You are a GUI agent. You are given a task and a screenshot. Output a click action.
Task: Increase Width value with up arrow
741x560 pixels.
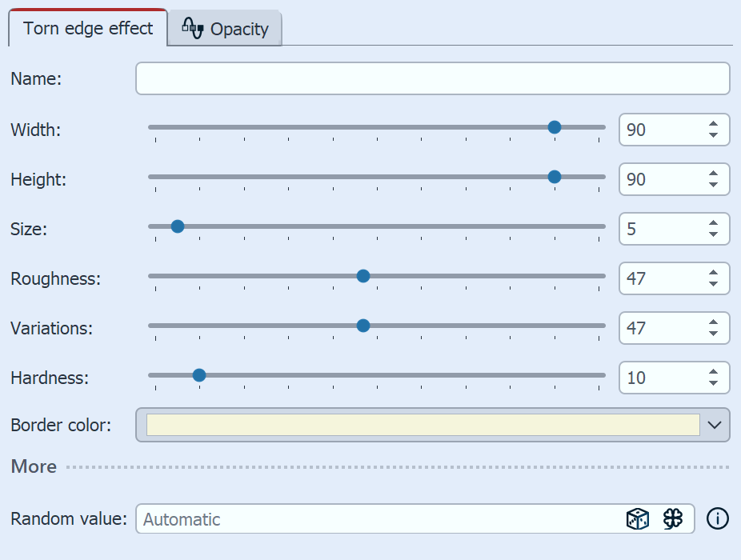point(713,124)
